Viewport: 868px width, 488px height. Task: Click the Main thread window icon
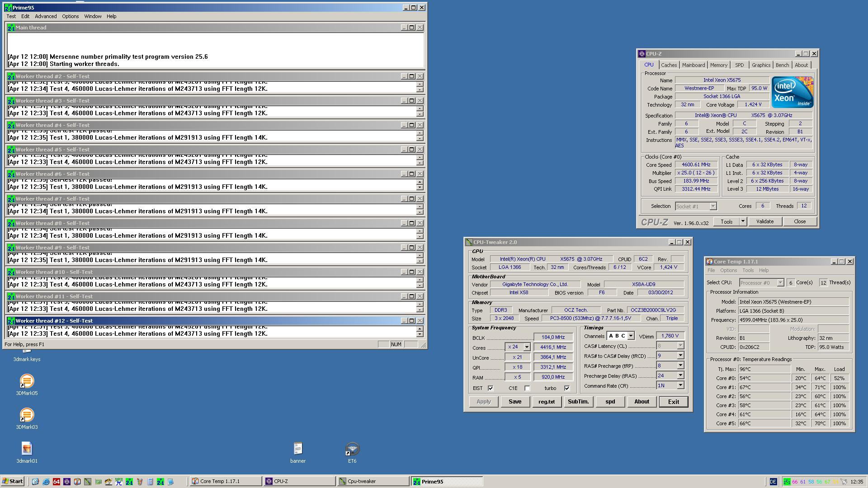[11, 28]
